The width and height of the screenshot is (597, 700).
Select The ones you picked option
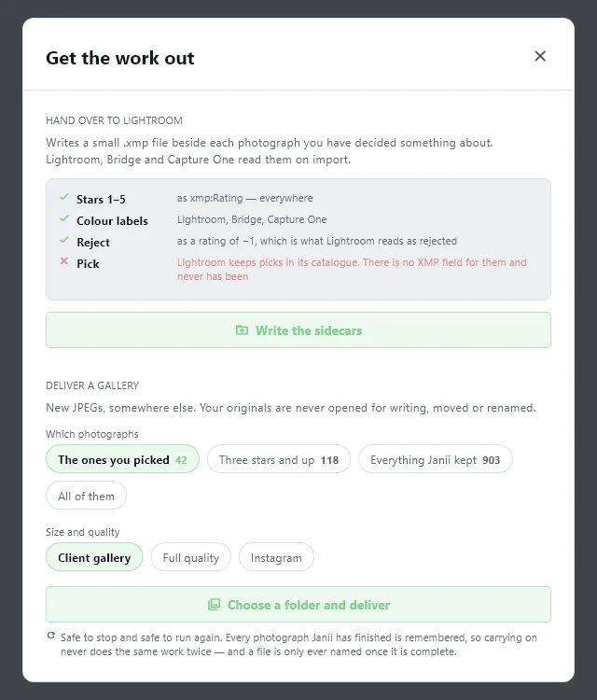point(123,459)
